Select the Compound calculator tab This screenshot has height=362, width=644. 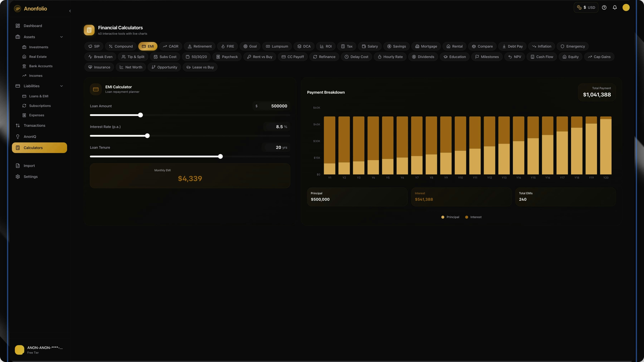coord(121,46)
